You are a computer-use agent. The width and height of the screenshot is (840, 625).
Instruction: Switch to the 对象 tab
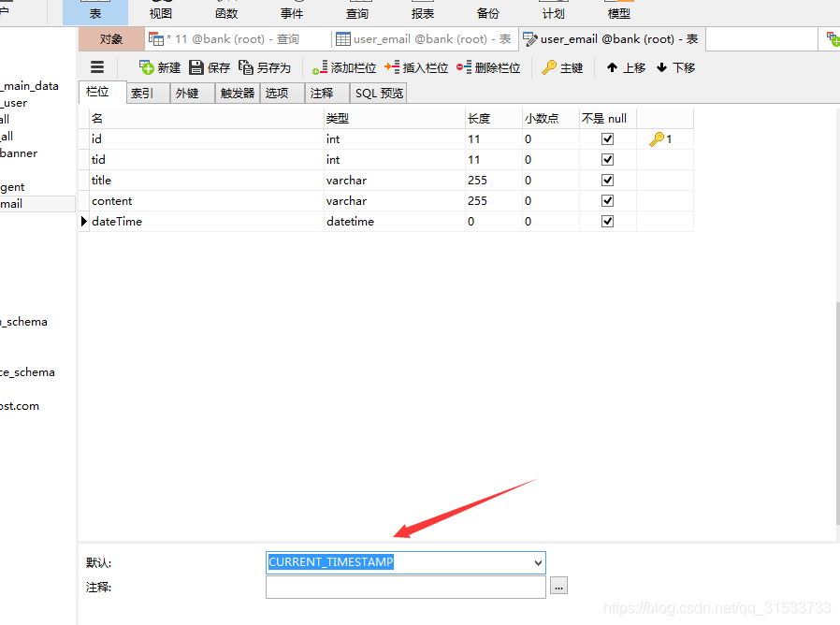click(x=110, y=39)
